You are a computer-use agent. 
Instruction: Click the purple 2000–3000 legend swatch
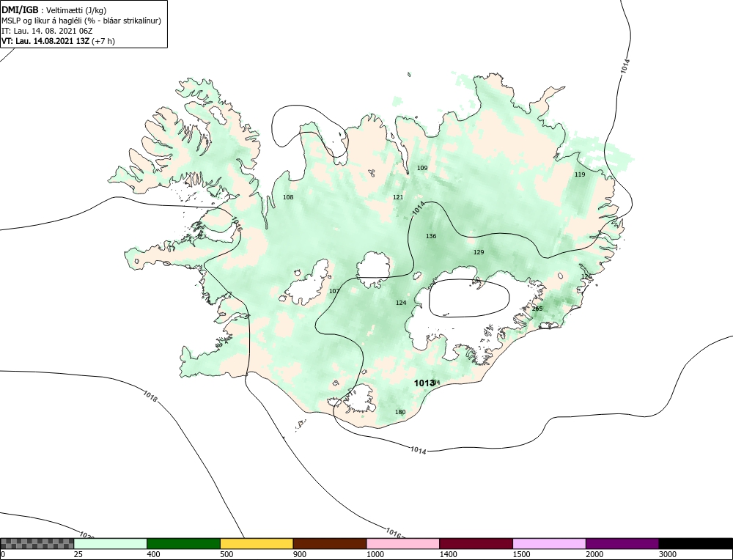622,543
